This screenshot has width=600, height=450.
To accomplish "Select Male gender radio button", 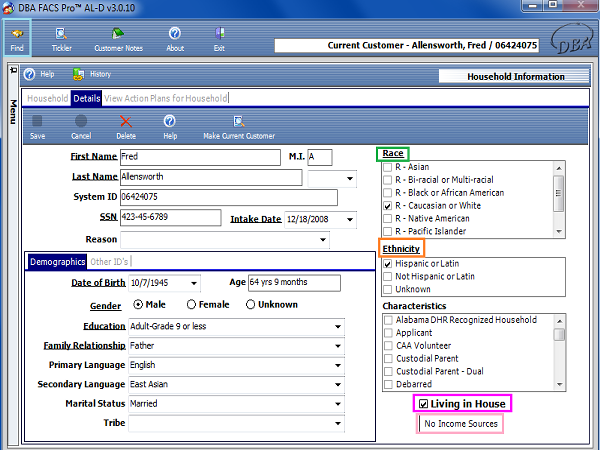I will pyautogui.click(x=138, y=305).
